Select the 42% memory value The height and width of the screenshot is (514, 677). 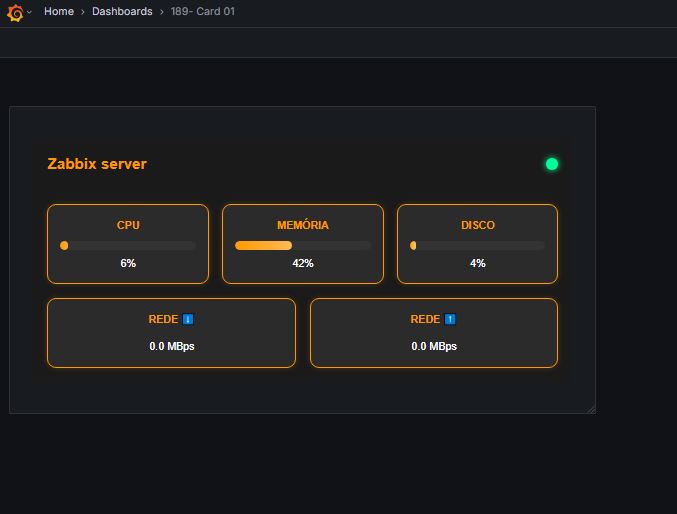(303, 263)
